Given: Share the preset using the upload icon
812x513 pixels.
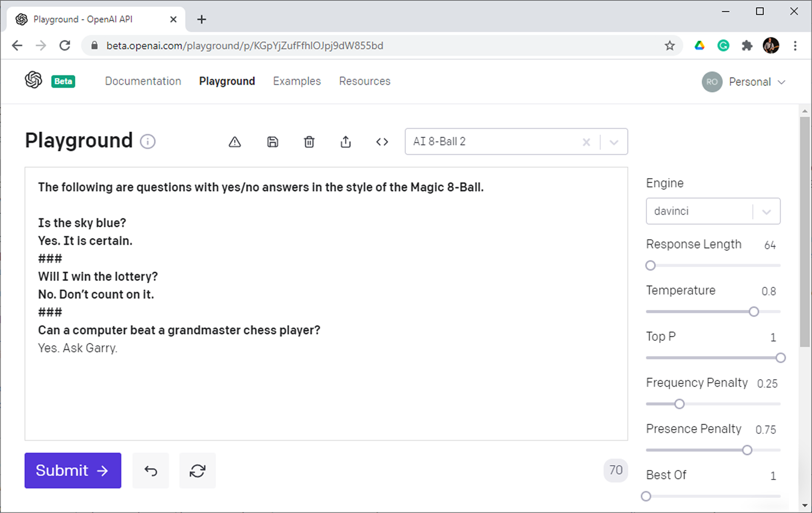Looking at the screenshot, I should click(345, 142).
